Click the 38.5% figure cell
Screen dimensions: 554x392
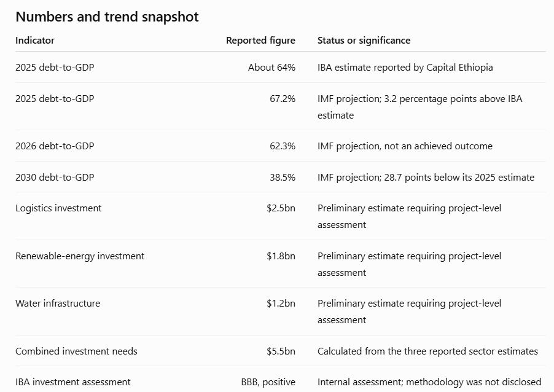(x=283, y=177)
